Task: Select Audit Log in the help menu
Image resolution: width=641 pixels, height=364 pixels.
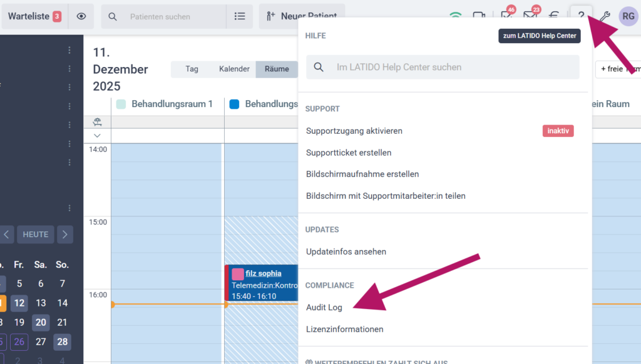Action: click(x=324, y=307)
